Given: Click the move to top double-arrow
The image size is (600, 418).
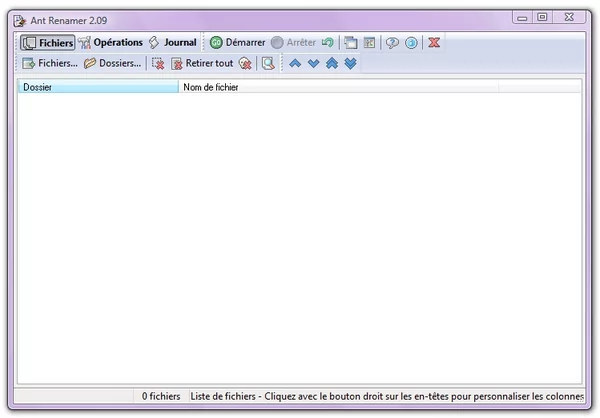Looking at the screenshot, I should pyautogui.click(x=332, y=63).
